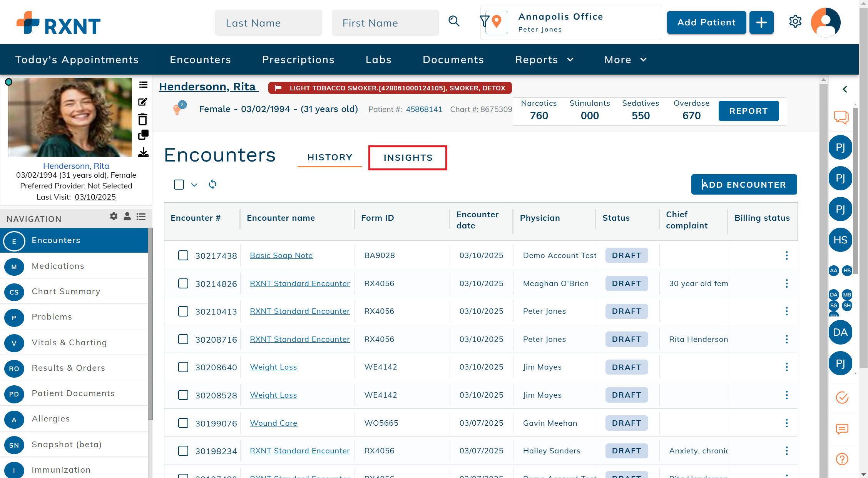Image resolution: width=868 pixels, height=478 pixels.
Task: Open the Wound Care encounter link
Action: [x=274, y=423]
